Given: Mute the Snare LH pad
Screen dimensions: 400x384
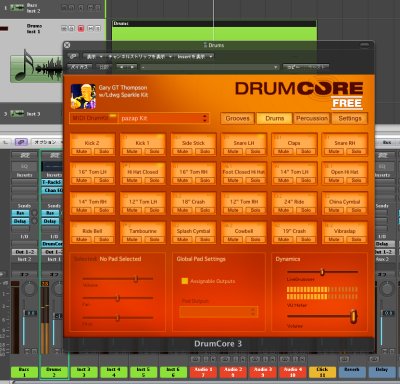Looking at the screenshot, I should (x=233, y=152).
